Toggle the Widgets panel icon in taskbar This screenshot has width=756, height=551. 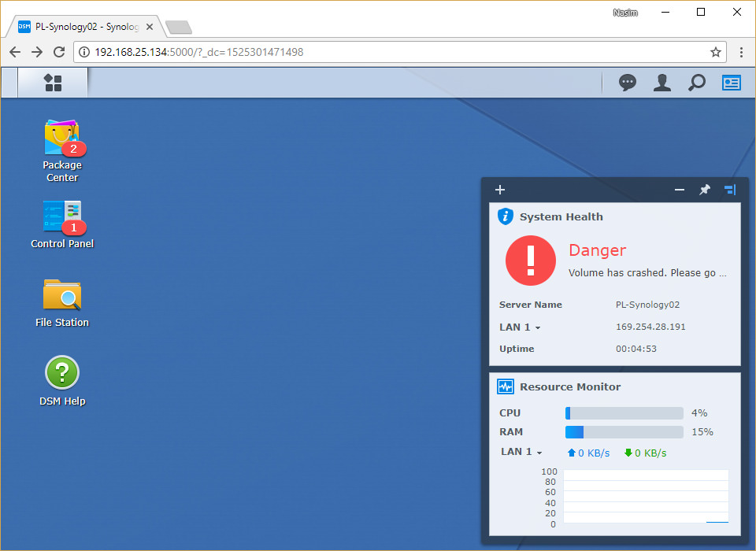pyautogui.click(x=732, y=83)
